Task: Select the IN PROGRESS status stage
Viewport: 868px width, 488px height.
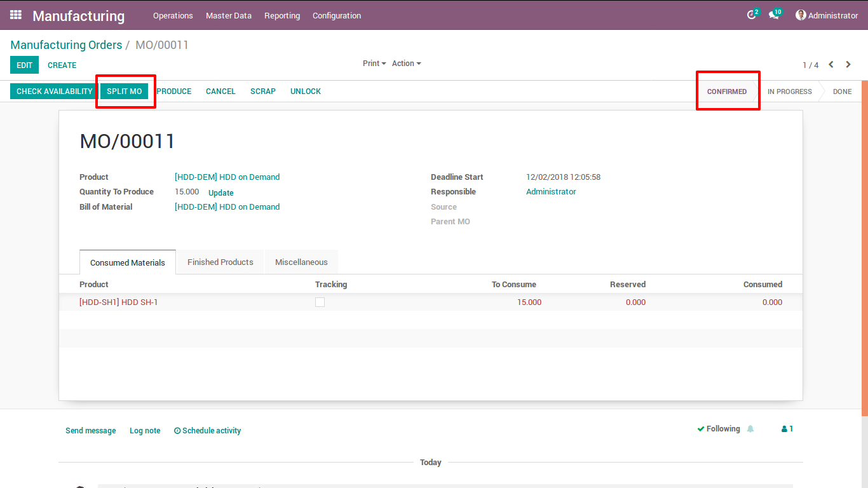Action: 789,91
